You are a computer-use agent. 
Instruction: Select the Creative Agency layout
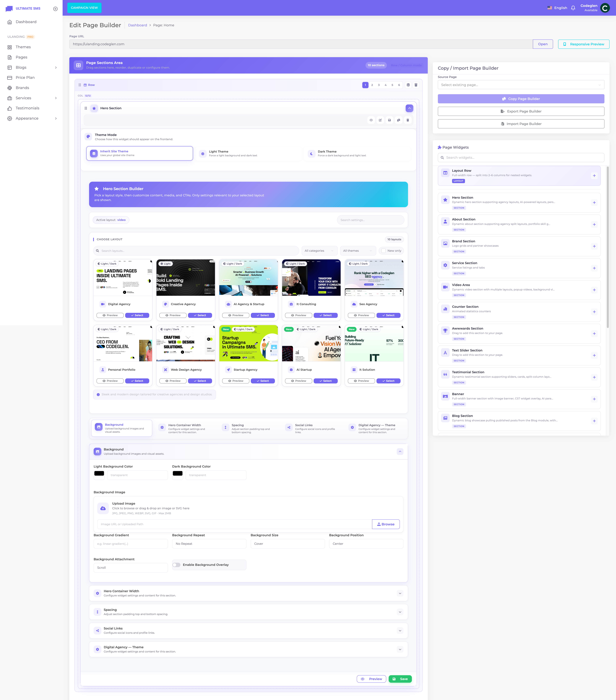(200, 315)
